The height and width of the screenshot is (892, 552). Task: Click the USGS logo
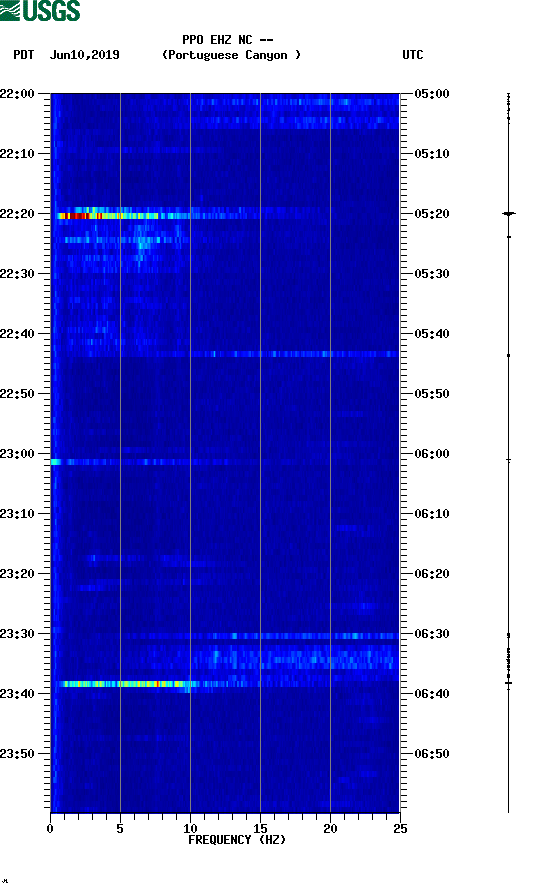[40, 10]
